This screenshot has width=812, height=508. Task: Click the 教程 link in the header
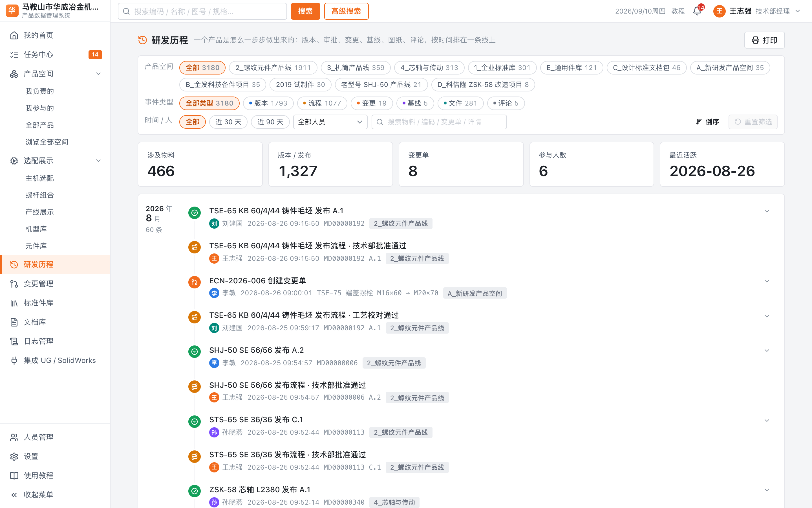[678, 11]
